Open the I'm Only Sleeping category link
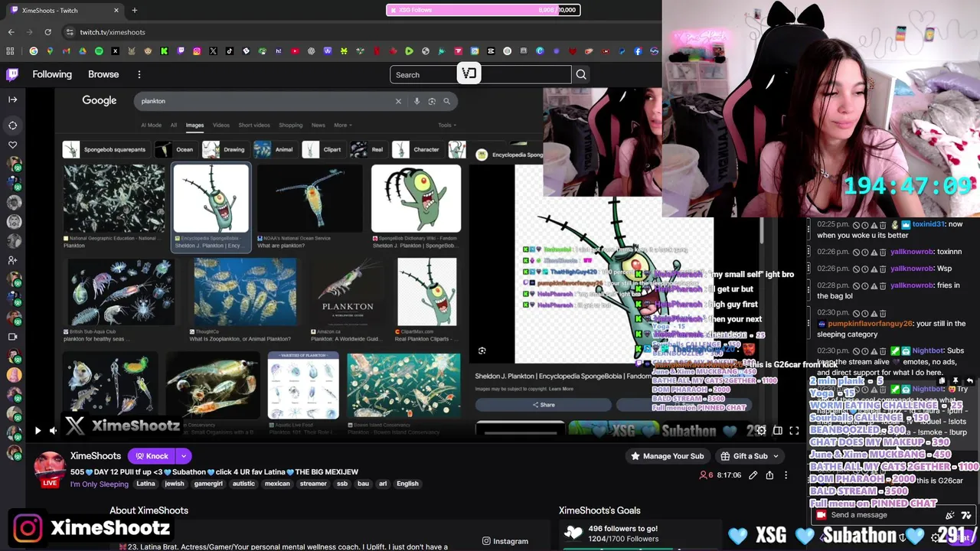The width and height of the screenshot is (980, 551). [x=99, y=484]
